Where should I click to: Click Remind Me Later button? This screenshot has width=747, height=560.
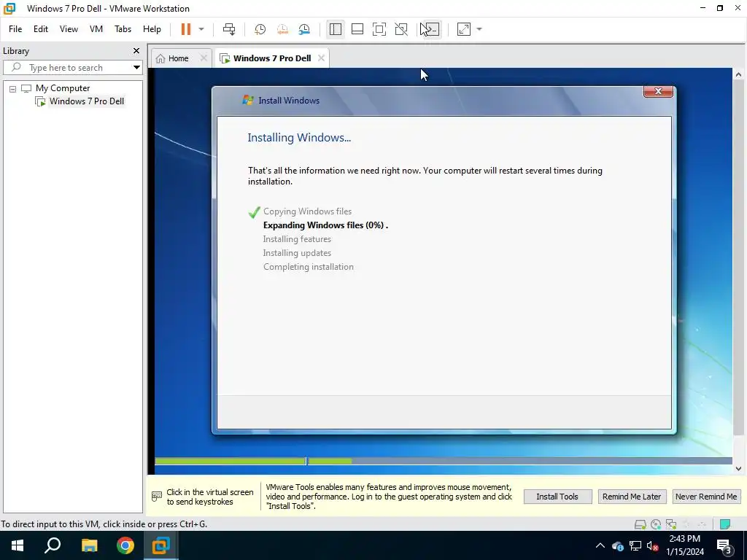click(x=631, y=497)
